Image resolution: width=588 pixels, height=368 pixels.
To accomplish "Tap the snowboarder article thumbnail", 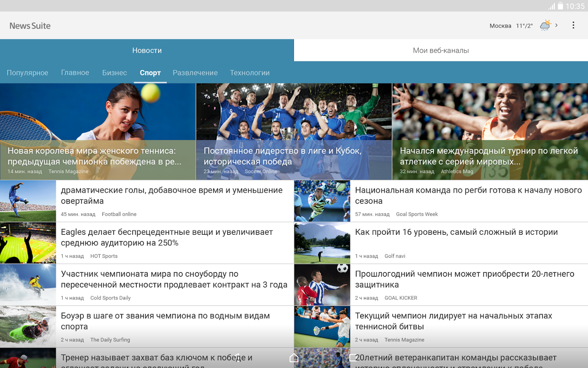I will pos(28,285).
